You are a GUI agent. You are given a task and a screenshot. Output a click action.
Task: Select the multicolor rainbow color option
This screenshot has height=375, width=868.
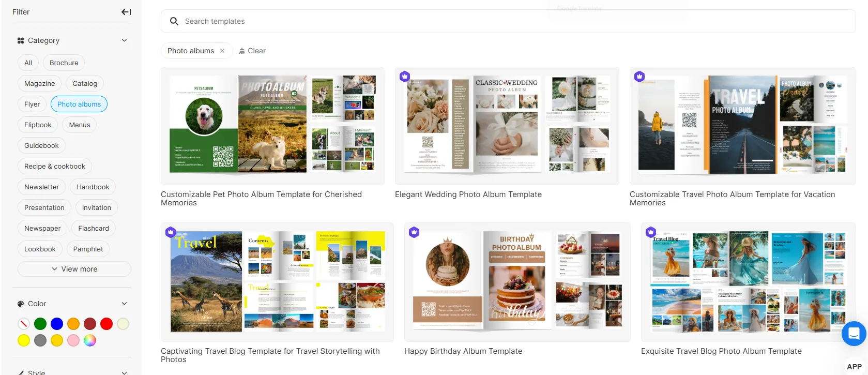pyautogui.click(x=90, y=340)
